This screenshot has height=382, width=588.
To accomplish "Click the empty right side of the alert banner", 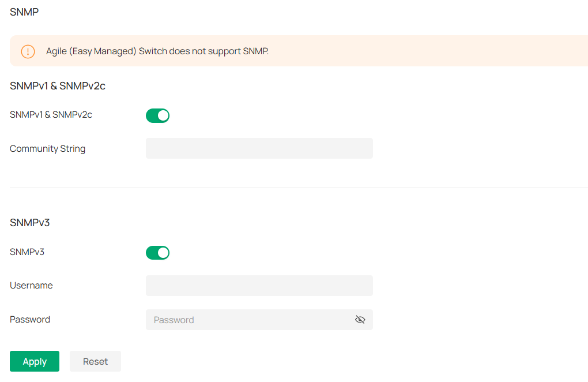I will [461, 51].
